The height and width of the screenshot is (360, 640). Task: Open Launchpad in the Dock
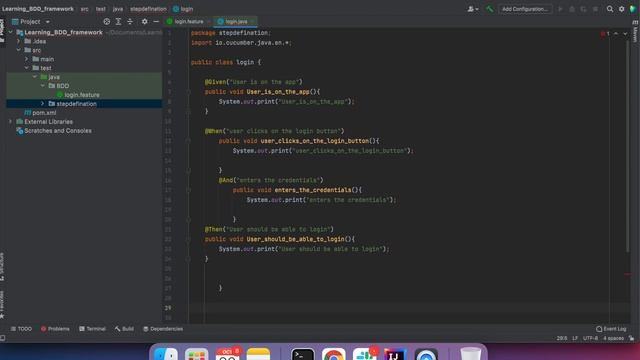[196, 354]
